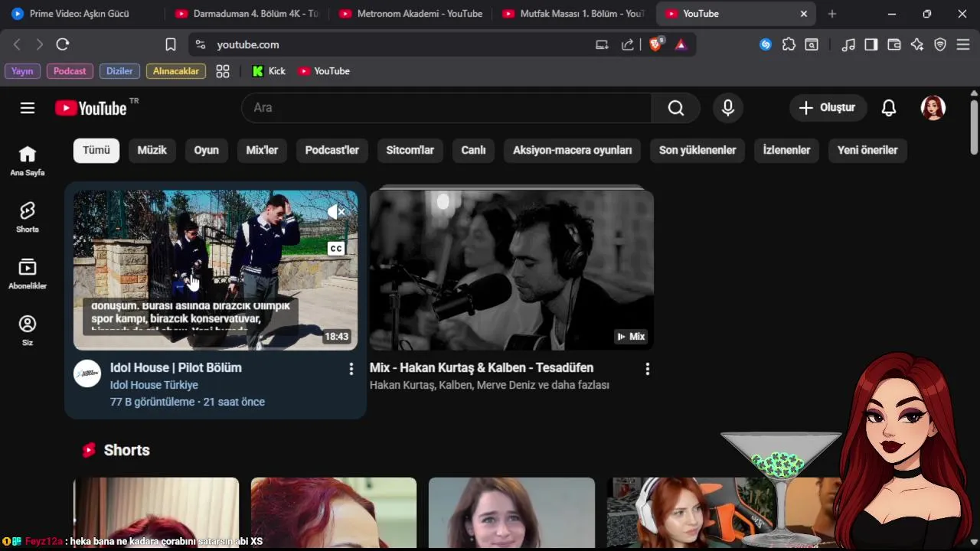
Task: Go back in browser history
Action: [x=17, y=44]
